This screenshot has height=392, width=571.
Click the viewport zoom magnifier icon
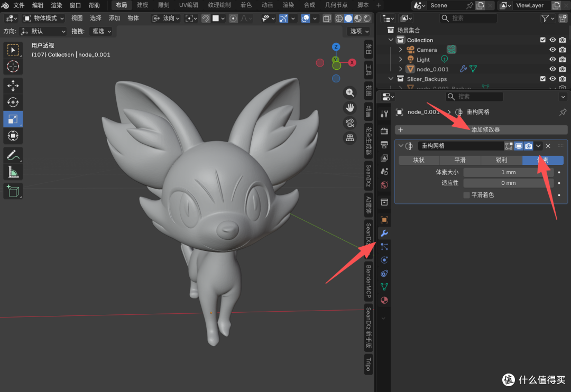[x=350, y=93]
